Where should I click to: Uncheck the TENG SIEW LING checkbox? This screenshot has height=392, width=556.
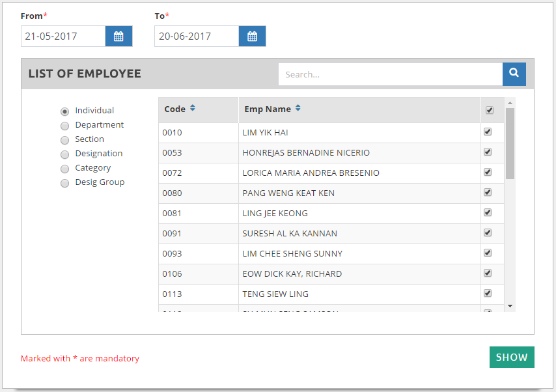tap(488, 294)
